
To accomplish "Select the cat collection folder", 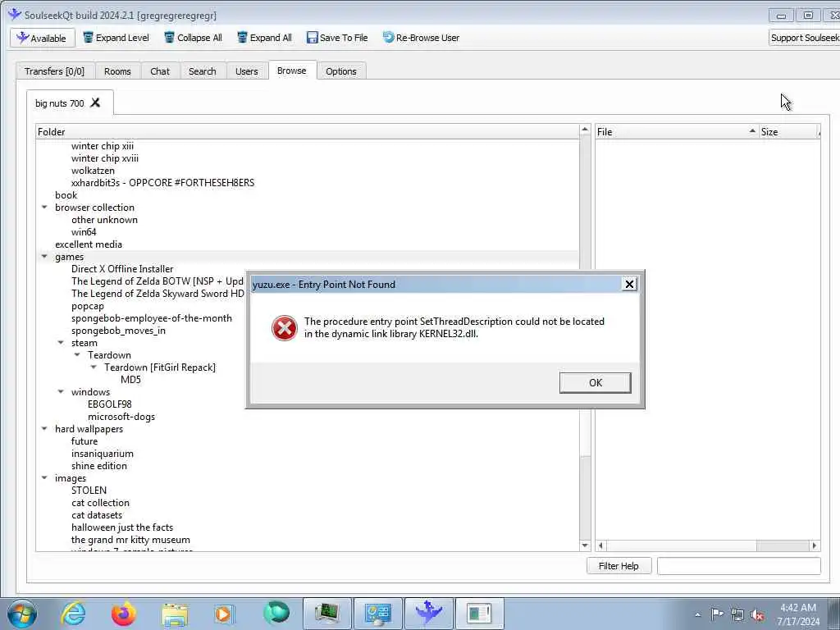I will tap(100, 503).
